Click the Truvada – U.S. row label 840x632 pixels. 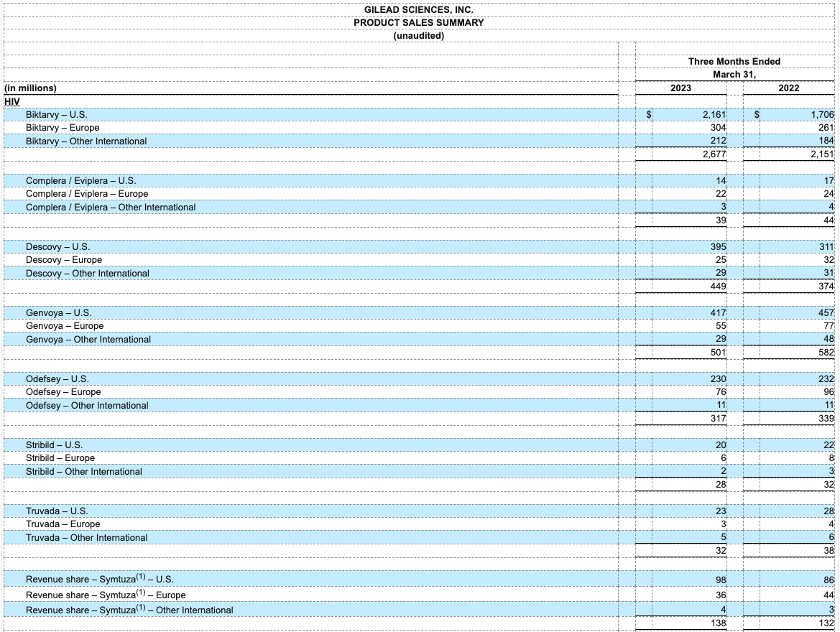pos(57,511)
